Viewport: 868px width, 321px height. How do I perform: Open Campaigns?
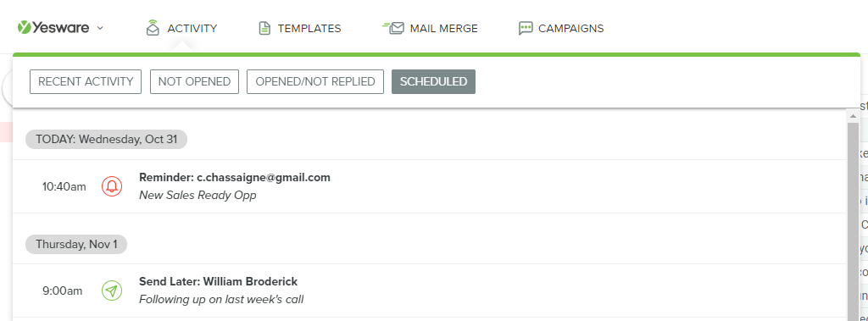coord(570,28)
